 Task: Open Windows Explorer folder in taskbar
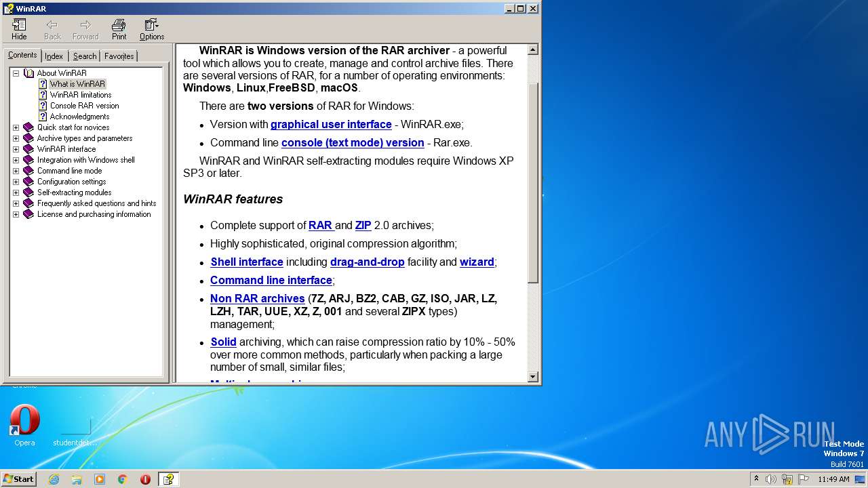[77, 479]
